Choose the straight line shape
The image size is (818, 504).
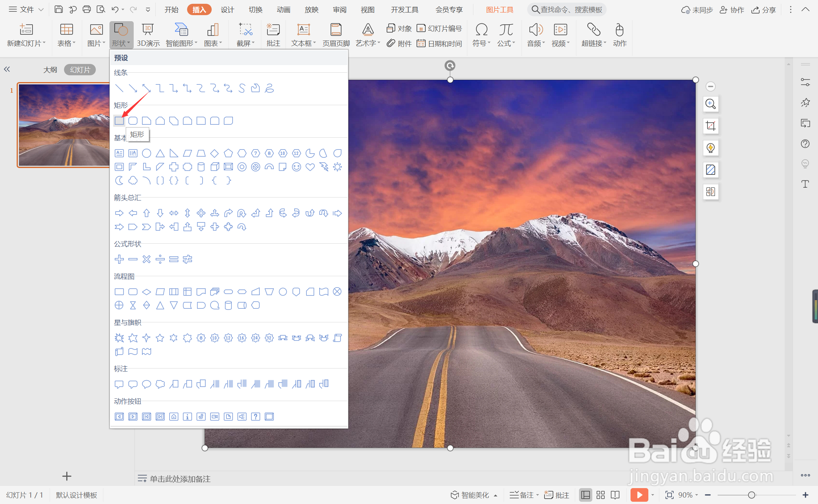pos(119,88)
